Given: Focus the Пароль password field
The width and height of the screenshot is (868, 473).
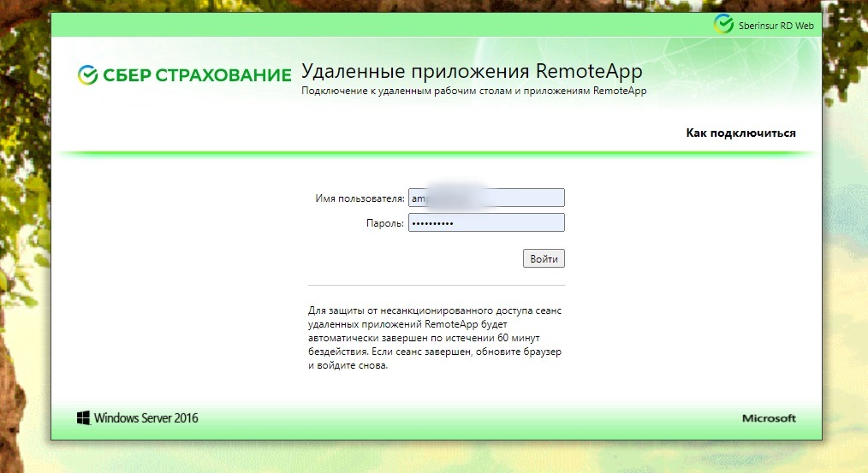Looking at the screenshot, I should [x=486, y=222].
